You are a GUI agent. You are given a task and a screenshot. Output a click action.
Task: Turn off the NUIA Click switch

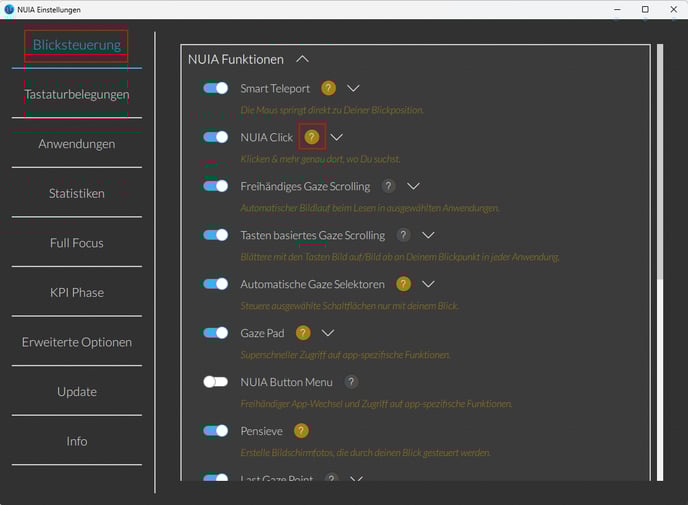click(x=215, y=137)
